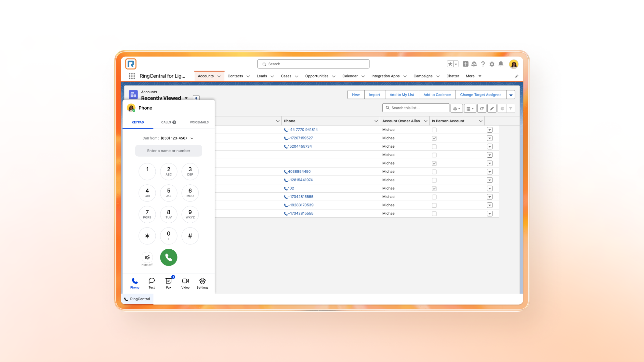Uncheck Person Account on +17207159527 row
The image size is (644, 362).
[434, 138]
